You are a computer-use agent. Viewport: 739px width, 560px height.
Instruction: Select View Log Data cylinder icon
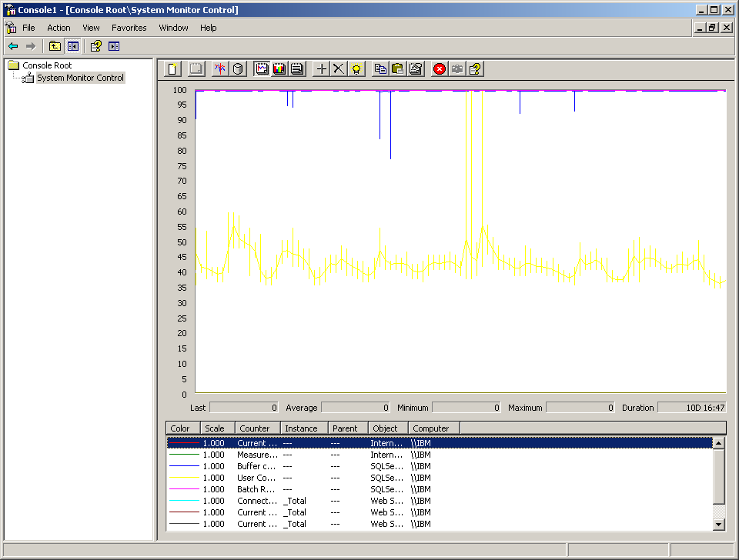(238, 69)
